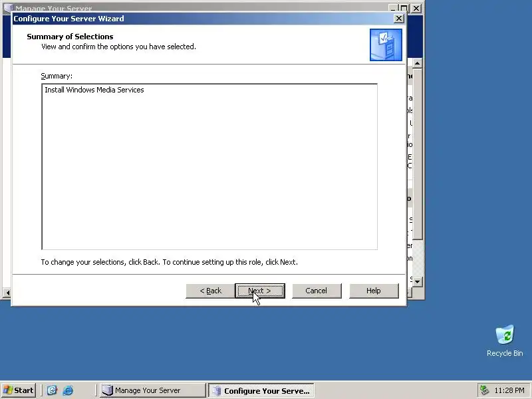
Task: Click the Next button in the wizard
Action: pos(260,291)
